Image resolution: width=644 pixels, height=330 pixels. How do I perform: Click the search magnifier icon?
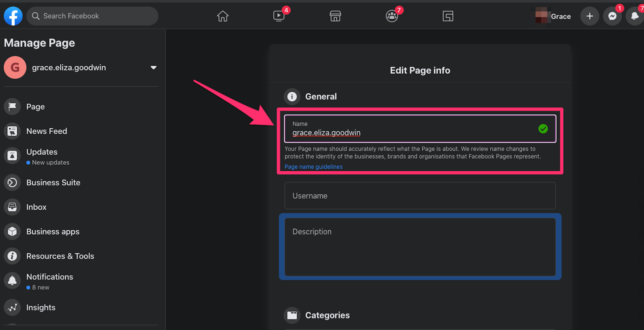pyautogui.click(x=36, y=16)
